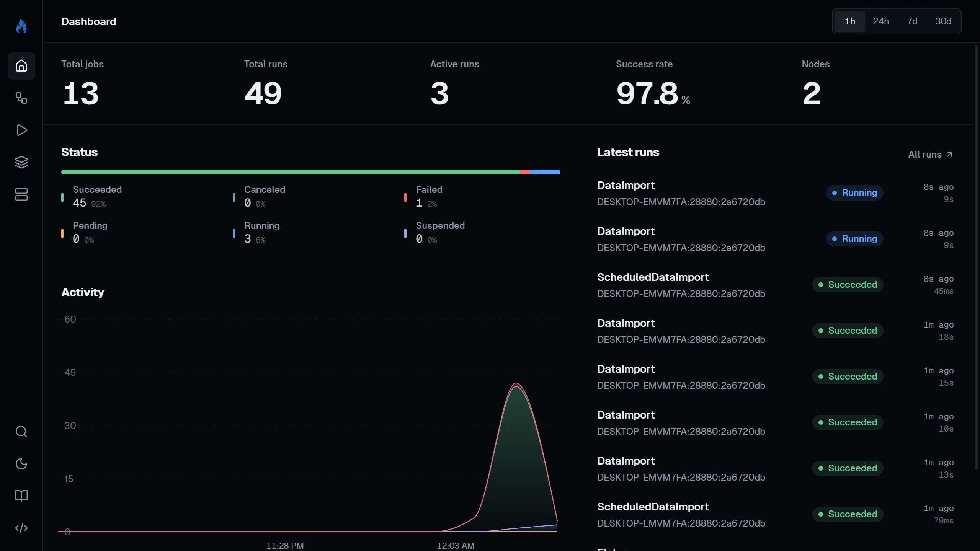Click the arrow icon beside All runs
This screenshot has width=980, height=551.
coord(949,155)
